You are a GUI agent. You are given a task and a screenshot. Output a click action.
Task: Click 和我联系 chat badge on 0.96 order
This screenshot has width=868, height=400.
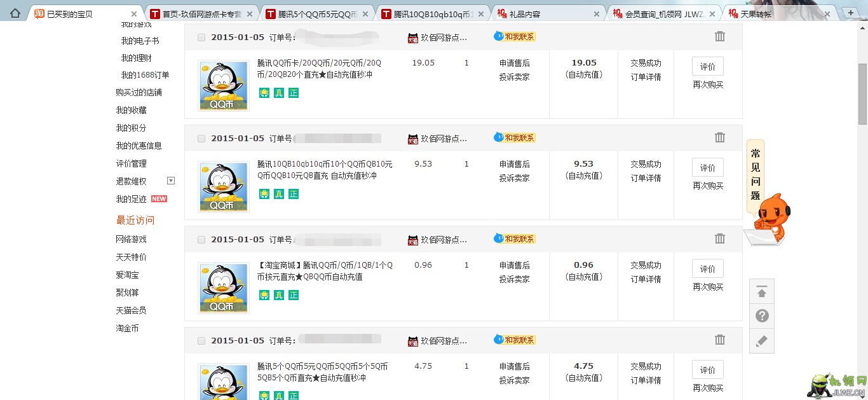coord(515,238)
